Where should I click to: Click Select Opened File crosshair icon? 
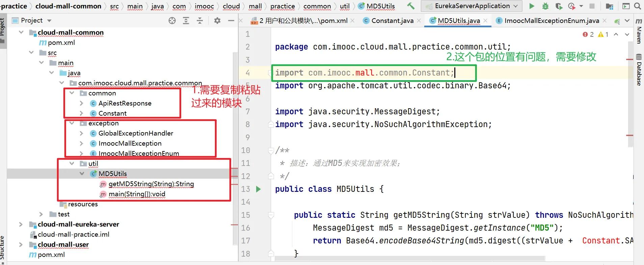click(172, 21)
